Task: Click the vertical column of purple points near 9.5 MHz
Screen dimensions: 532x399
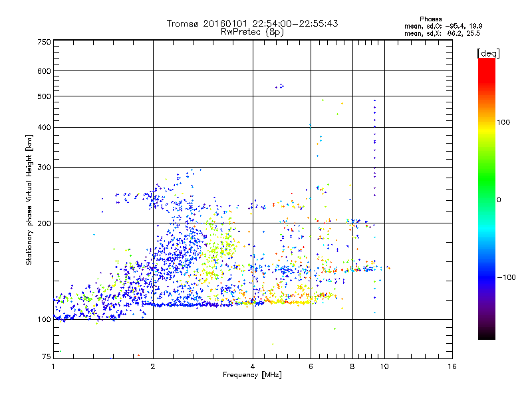Action: 374,148
